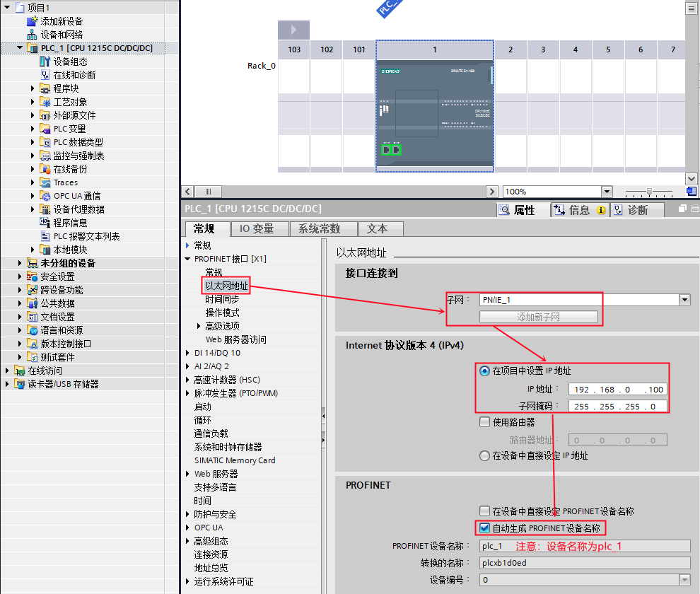Click the device view horizontal scrollbar thumb
The width and height of the screenshot is (700, 594).
208,192
